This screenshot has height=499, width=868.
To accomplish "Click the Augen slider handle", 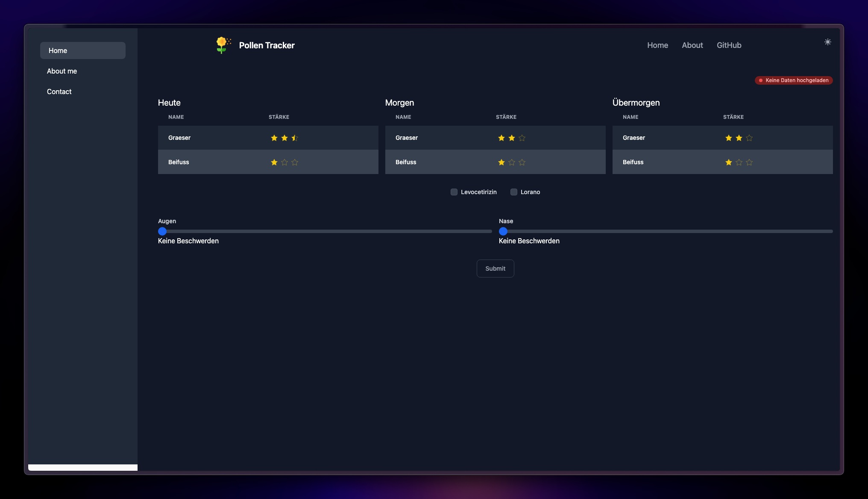I will point(162,231).
